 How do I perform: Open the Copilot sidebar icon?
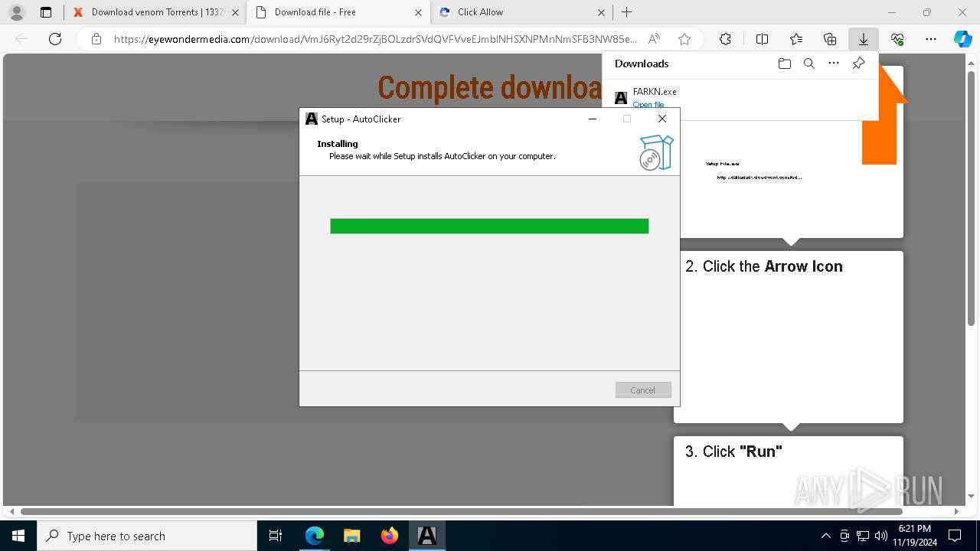962,39
